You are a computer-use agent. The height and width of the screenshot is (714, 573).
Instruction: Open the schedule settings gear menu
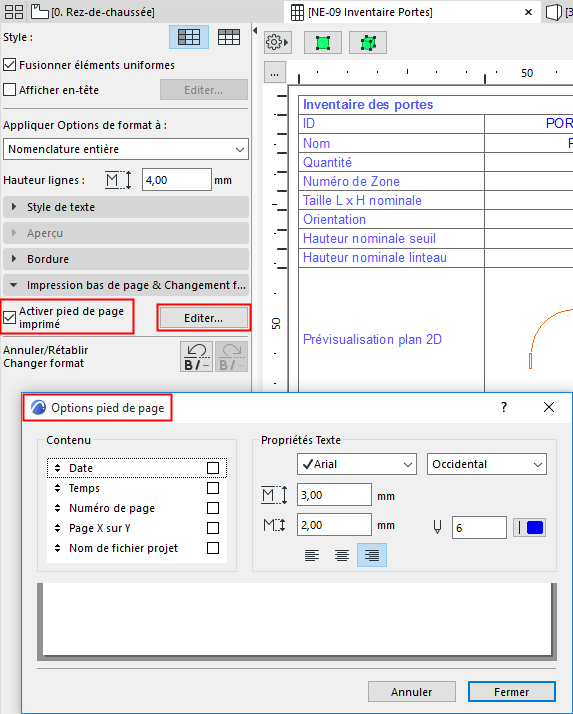pyautogui.click(x=276, y=43)
